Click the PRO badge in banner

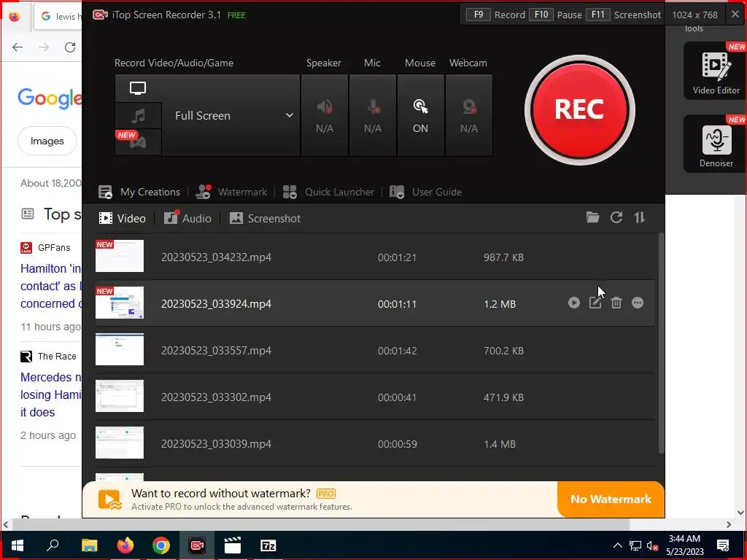(326, 494)
